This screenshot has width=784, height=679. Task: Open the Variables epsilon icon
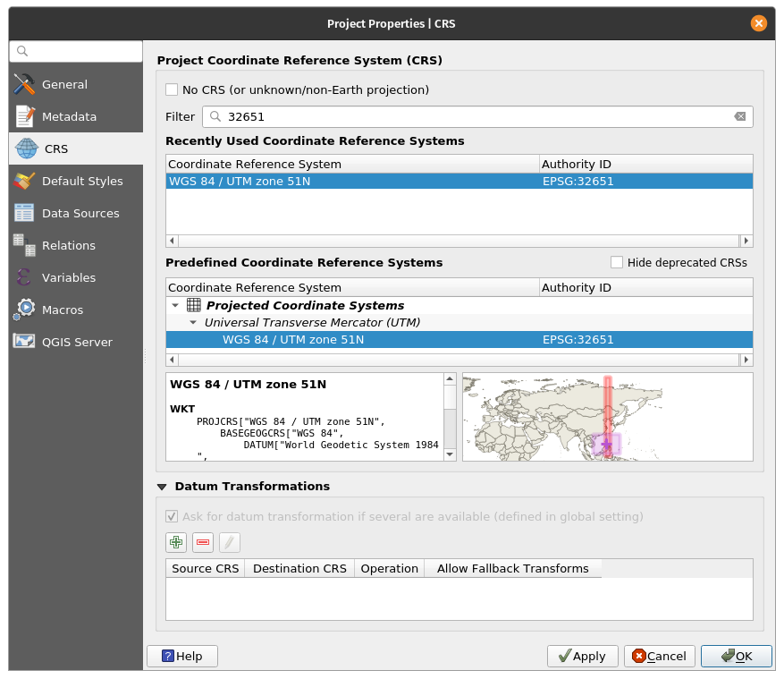point(24,277)
